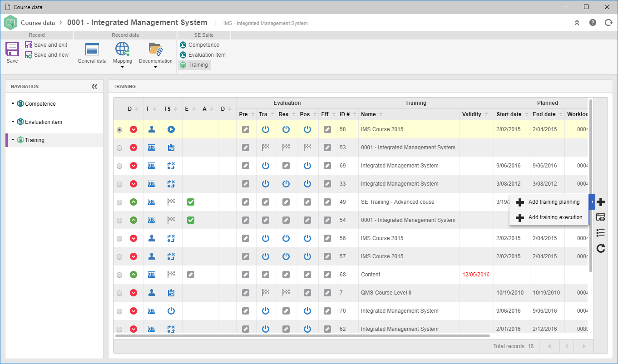The height and width of the screenshot is (364, 618).
Task: Click the green checkmark in row ID 49
Action: [191, 202]
